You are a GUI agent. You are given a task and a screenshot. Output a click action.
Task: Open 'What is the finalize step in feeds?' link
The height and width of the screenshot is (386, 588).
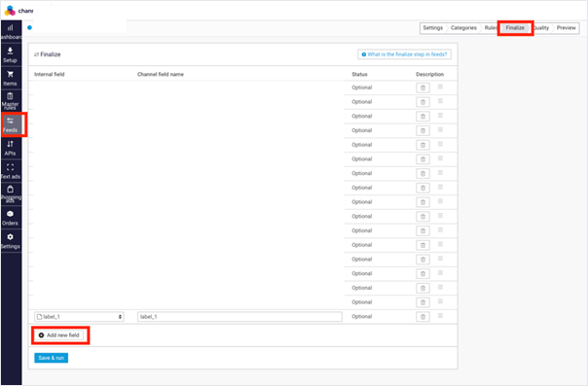(404, 54)
